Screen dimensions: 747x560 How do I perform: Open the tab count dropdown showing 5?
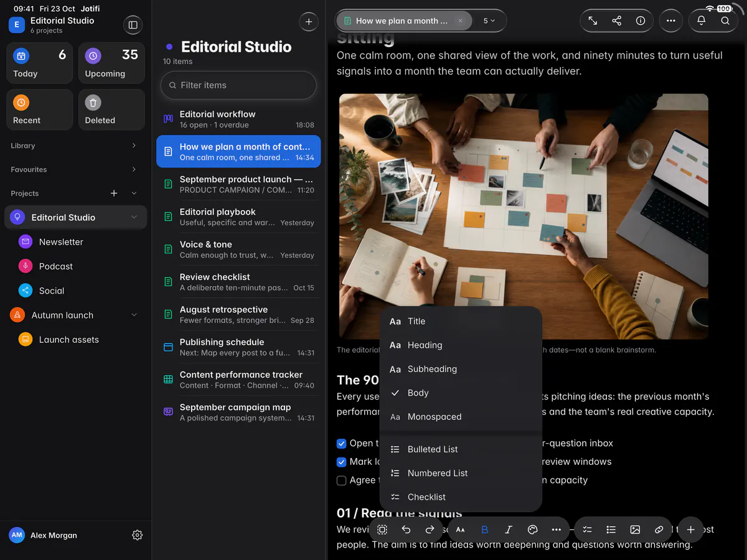click(489, 21)
